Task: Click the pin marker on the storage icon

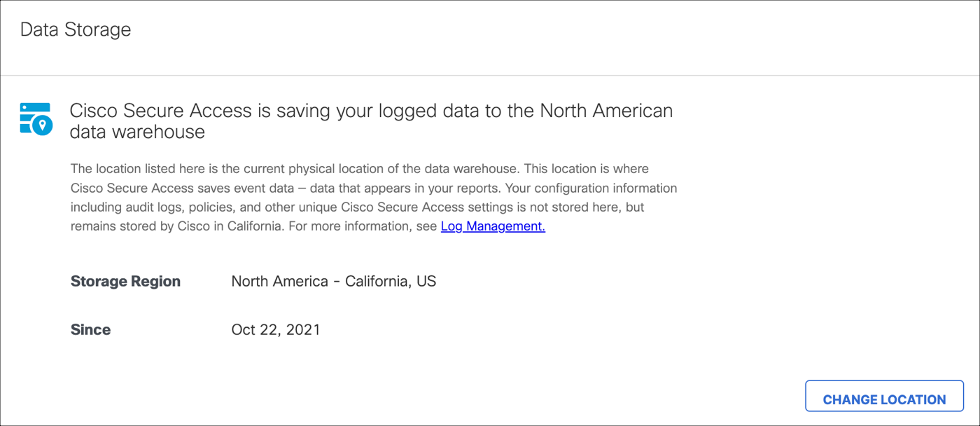Action: point(41,124)
